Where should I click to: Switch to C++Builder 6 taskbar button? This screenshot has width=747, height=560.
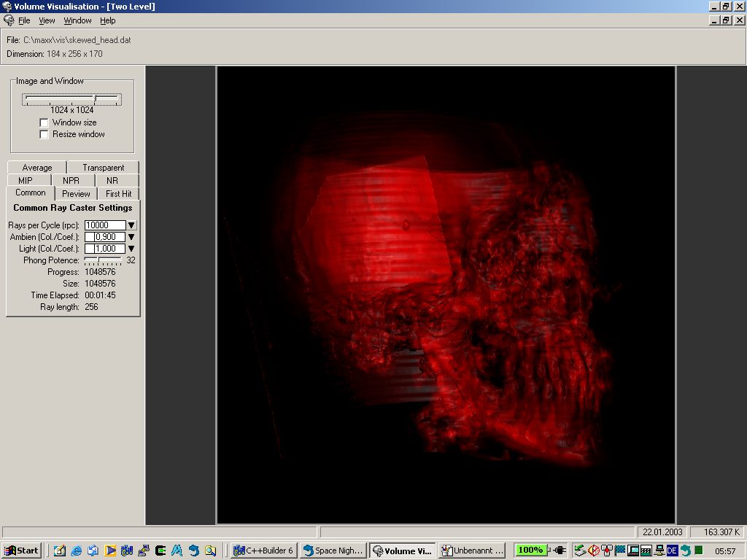pos(263,551)
